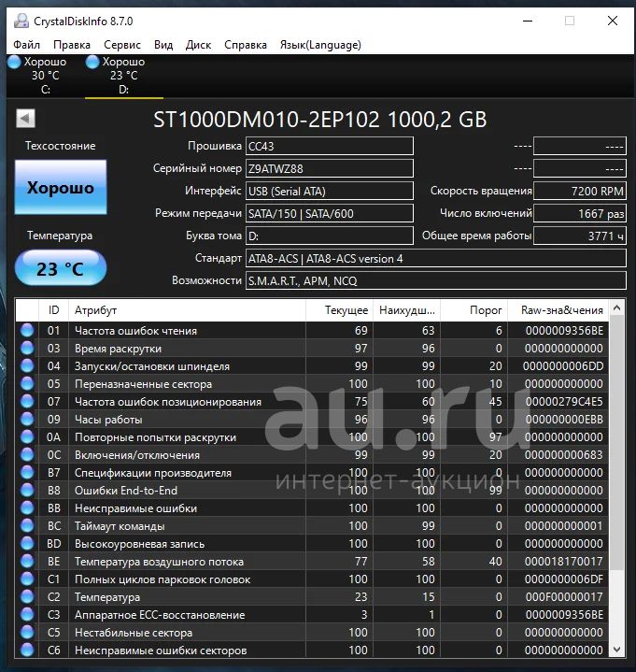636x672 pixels.
Task: Click status orb for attribute BD row
Action: (x=27, y=544)
